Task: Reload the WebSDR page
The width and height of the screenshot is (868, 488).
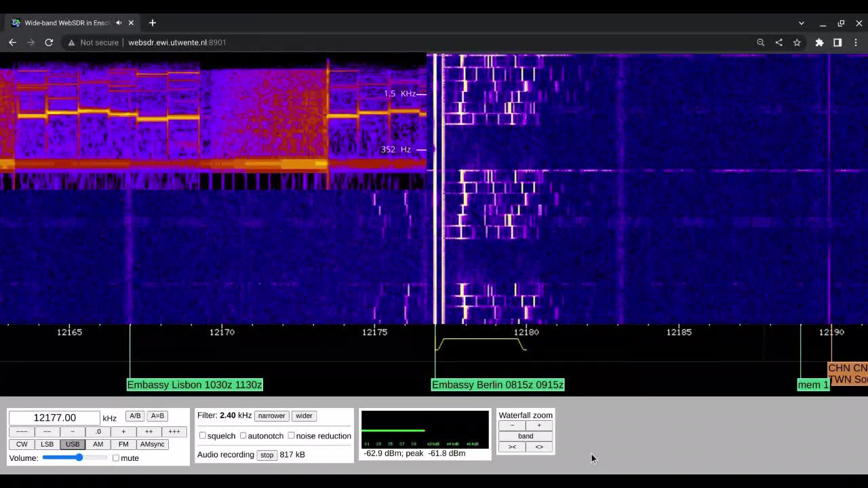Action: [49, 42]
